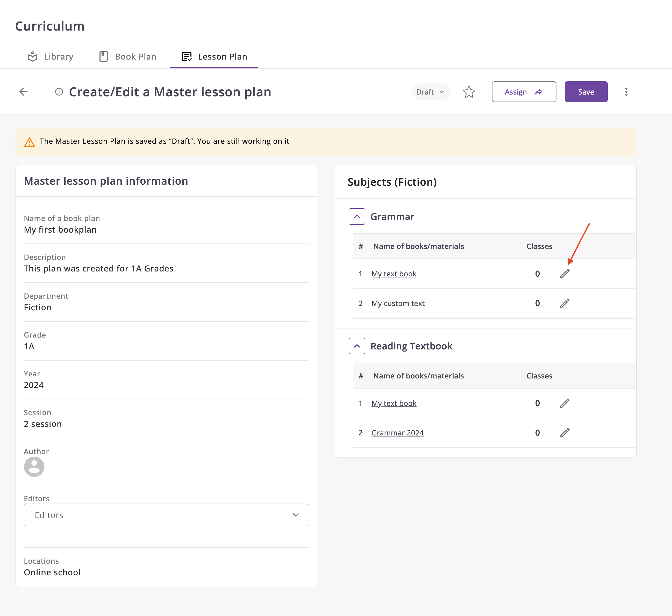Collapse the Reading Textbook section

click(x=357, y=346)
